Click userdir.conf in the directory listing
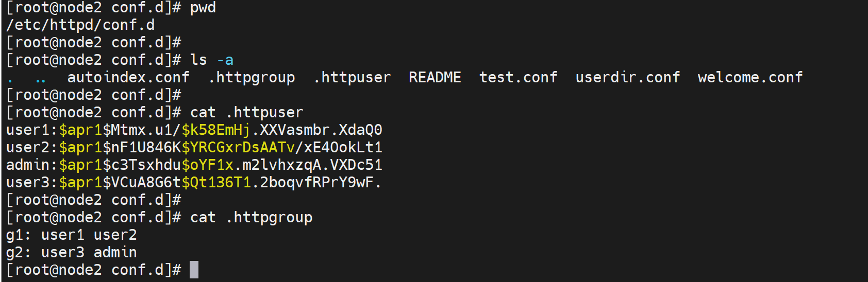The image size is (868, 282). pos(627,78)
